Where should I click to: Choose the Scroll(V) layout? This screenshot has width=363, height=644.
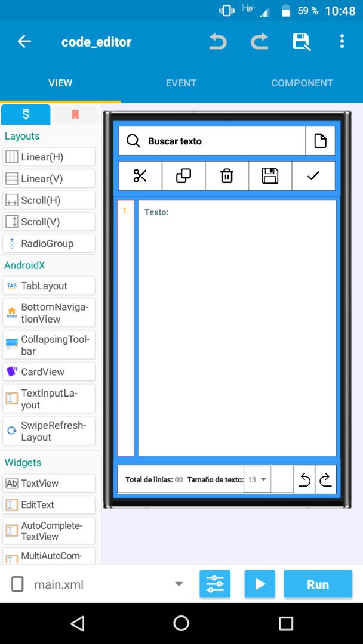(x=49, y=222)
